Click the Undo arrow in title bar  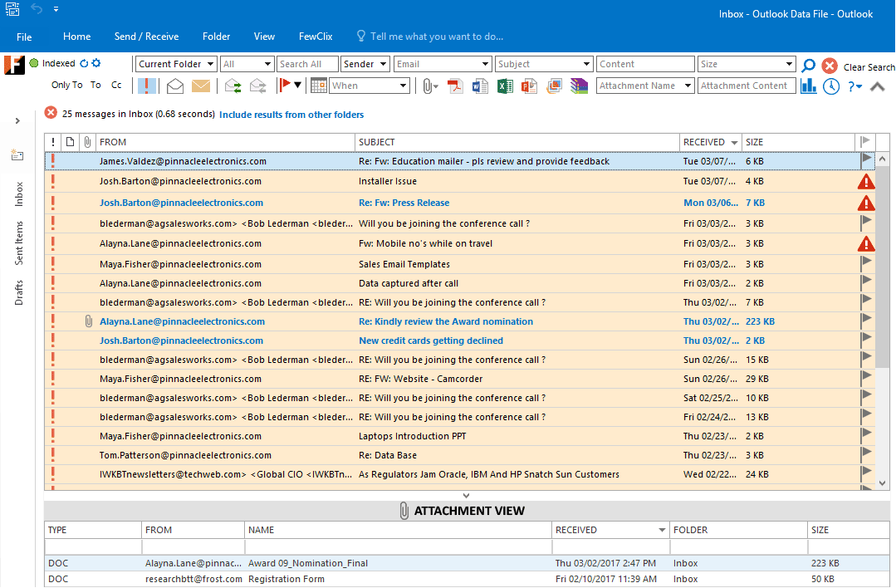point(37,8)
